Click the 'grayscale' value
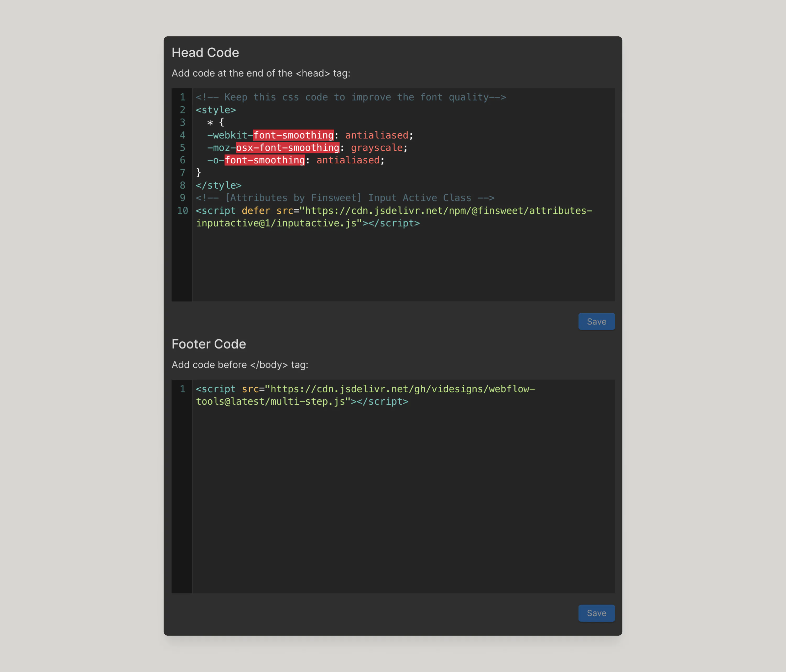 377,148
